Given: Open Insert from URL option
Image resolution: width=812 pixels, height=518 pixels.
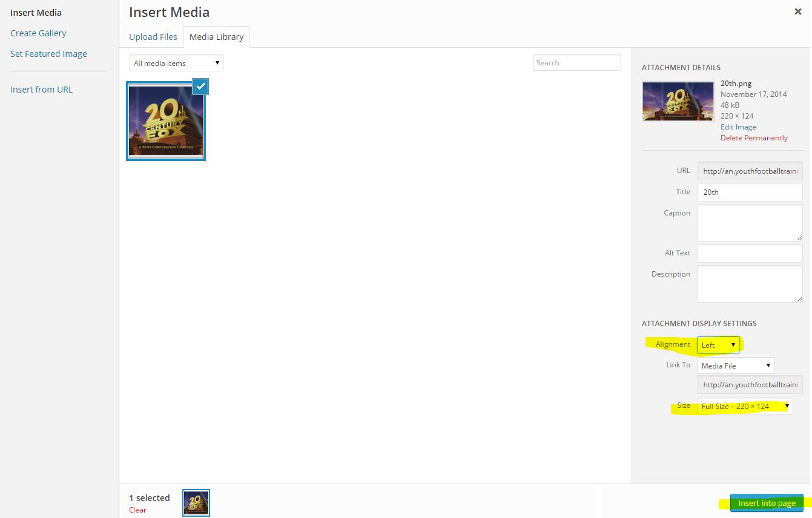Looking at the screenshot, I should [x=41, y=90].
